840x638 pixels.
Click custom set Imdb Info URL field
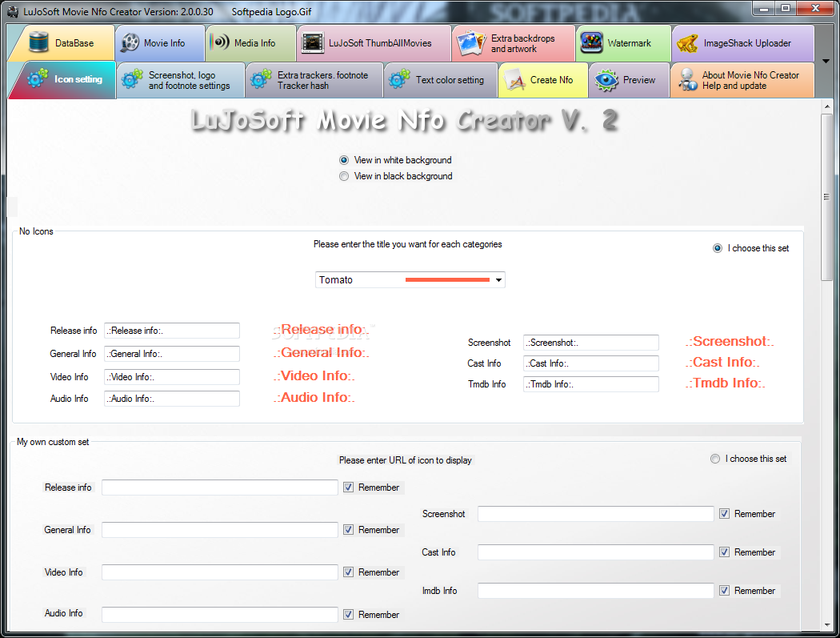point(596,590)
